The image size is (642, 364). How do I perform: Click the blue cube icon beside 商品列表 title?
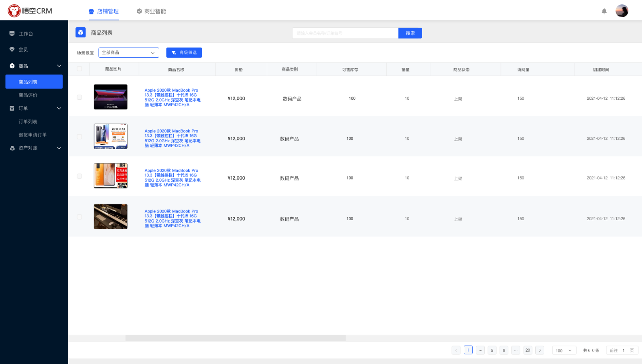point(81,32)
